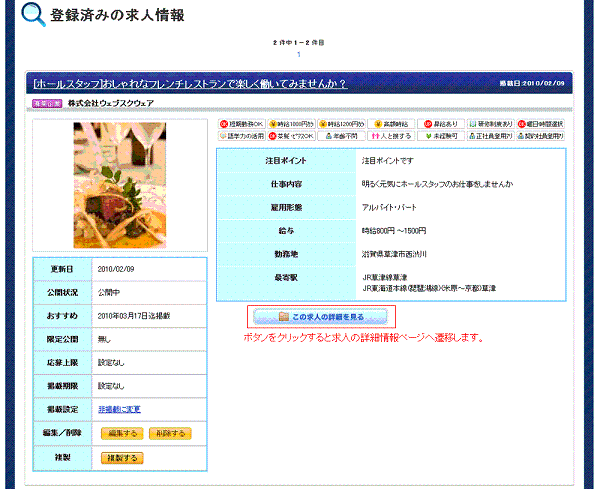This screenshot has height=489, width=612.
Task: Click the restaurant dish photo thumbnail
Action: point(120,185)
